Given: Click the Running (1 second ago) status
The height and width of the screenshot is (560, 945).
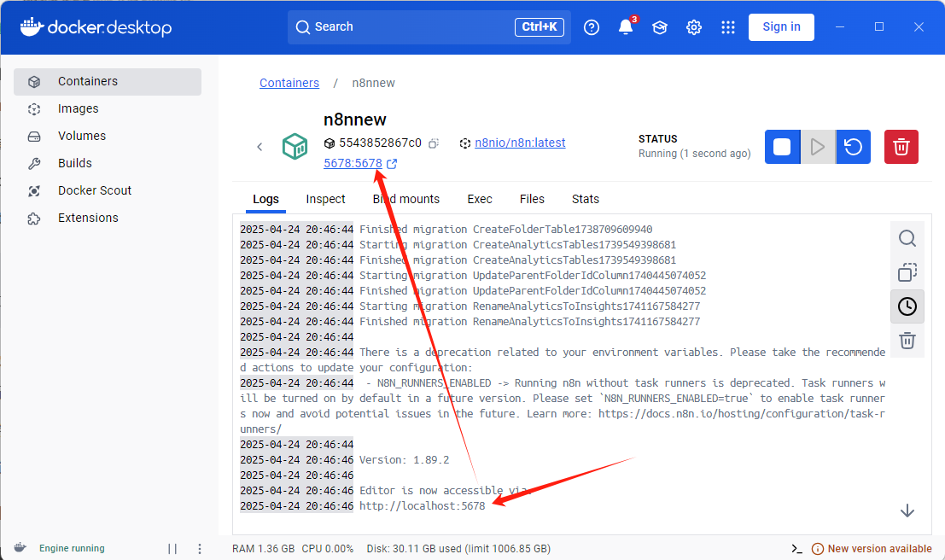Looking at the screenshot, I should 694,154.
